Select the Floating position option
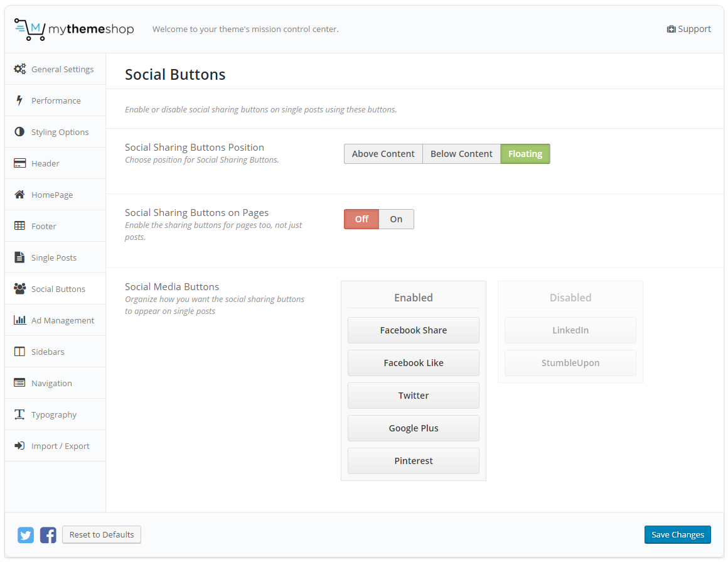 [525, 154]
